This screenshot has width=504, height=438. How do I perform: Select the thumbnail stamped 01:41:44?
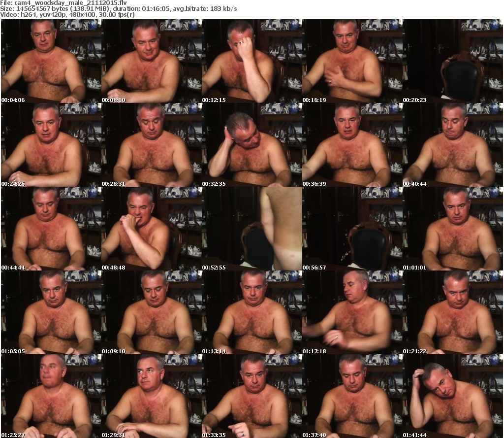(x=453, y=396)
